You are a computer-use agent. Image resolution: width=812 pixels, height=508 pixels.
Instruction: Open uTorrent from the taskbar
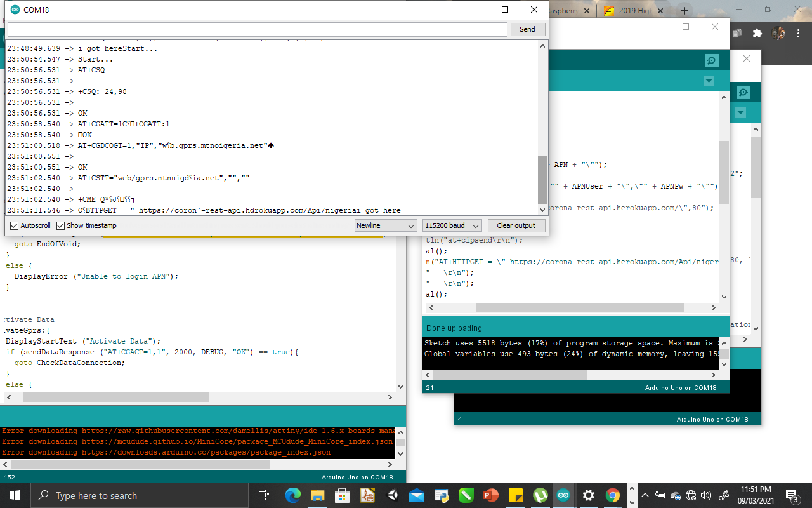click(539, 495)
